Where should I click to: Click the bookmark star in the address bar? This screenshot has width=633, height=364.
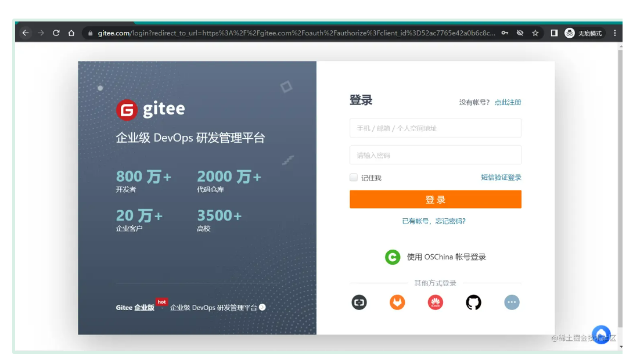click(x=534, y=33)
